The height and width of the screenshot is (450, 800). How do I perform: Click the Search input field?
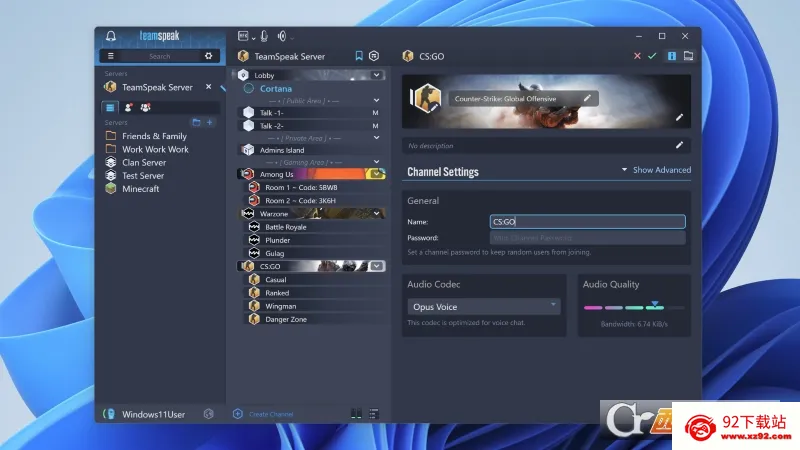pyautogui.click(x=160, y=56)
